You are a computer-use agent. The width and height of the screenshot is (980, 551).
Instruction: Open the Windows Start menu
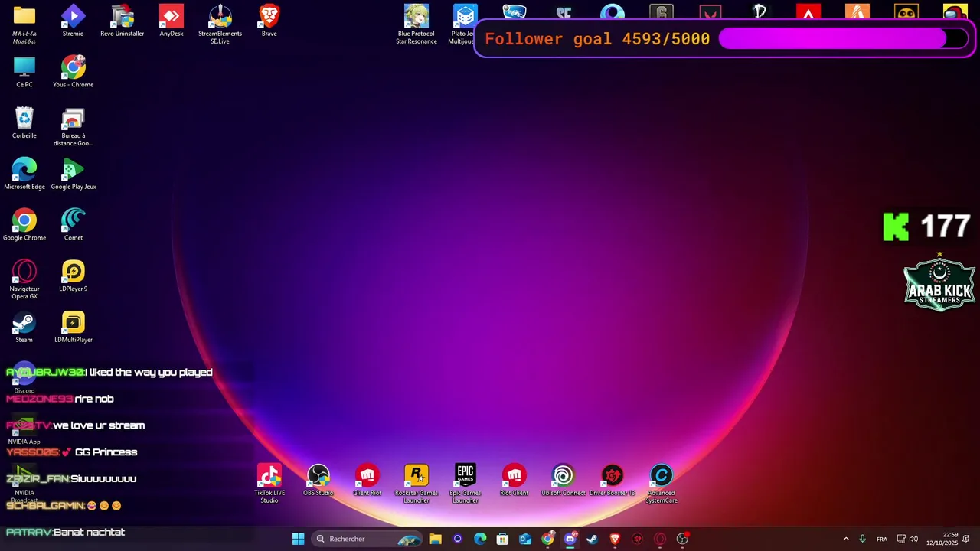pos(299,539)
